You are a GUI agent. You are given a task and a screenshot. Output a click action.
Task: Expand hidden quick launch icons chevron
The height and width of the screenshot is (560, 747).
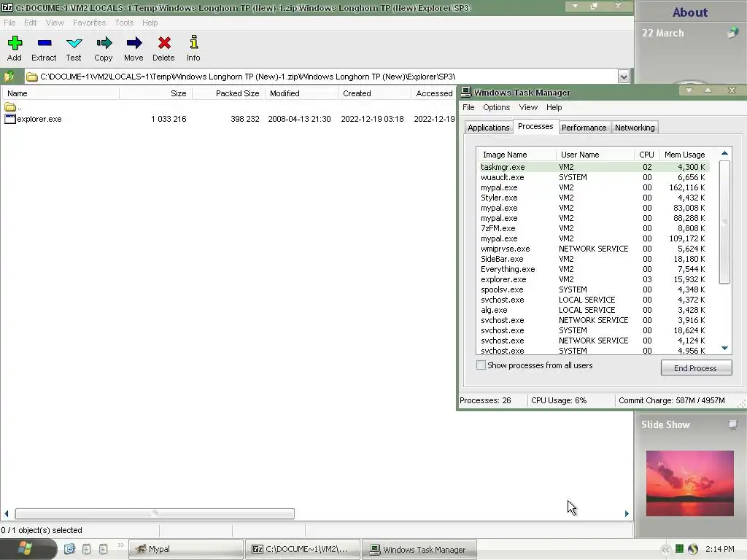[120, 545]
